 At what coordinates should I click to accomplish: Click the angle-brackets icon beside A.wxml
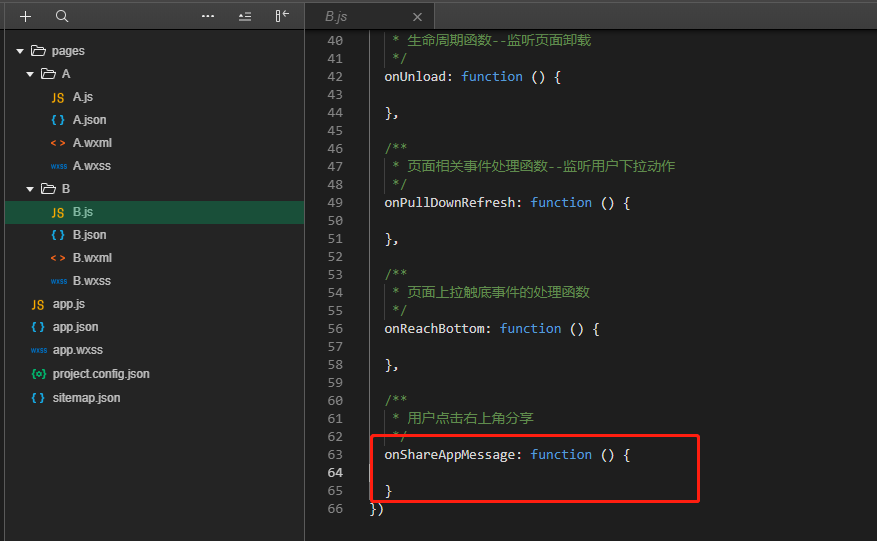58,143
